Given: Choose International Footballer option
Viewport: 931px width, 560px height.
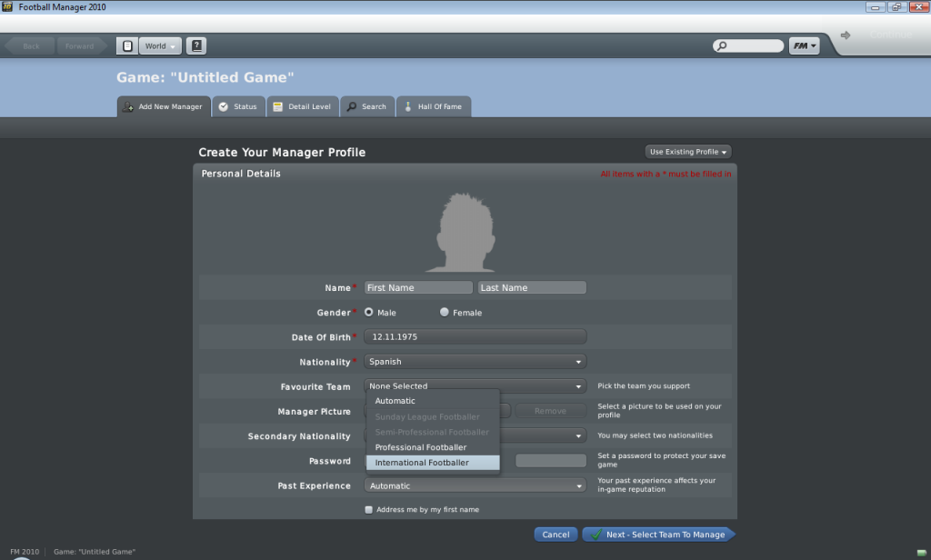Looking at the screenshot, I should (x=433, y=463).
